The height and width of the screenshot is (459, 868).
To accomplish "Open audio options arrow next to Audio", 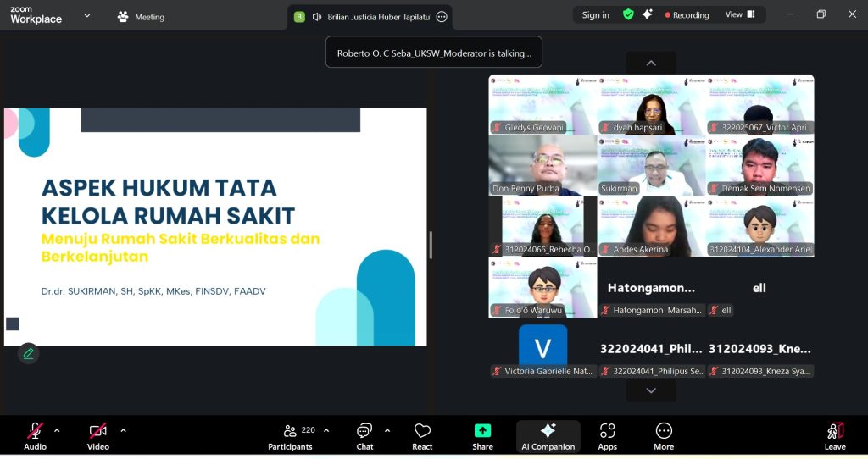I will pyautogui.click(x=57, y=430).
